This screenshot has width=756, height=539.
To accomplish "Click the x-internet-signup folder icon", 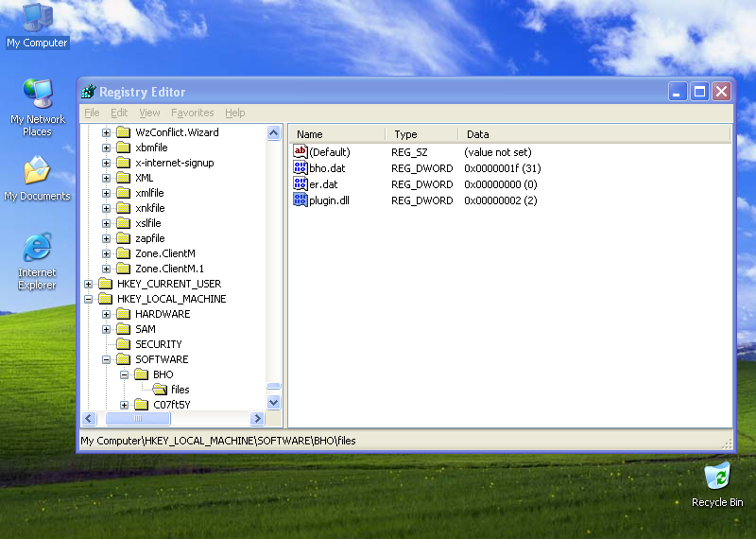I will [124, 163].
